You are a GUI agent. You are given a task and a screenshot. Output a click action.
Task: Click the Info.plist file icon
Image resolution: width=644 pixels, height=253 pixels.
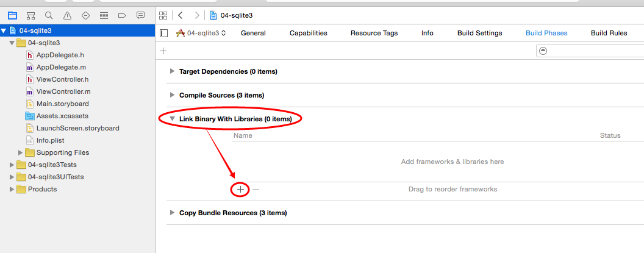[29, 140]
